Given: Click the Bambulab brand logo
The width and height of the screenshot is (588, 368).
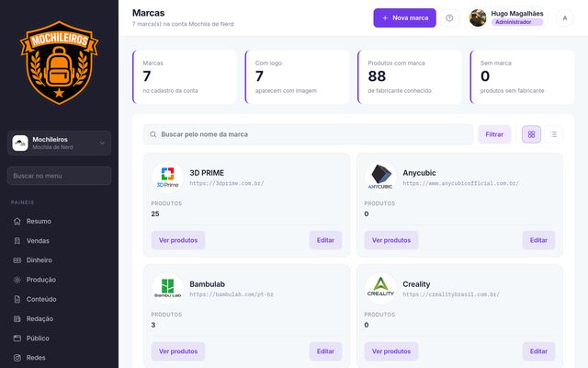Looking at the screenshot, I should [167, 288].
